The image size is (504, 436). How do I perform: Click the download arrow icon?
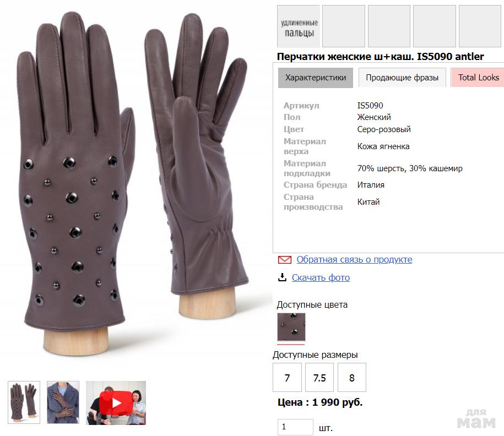(282, 277)
